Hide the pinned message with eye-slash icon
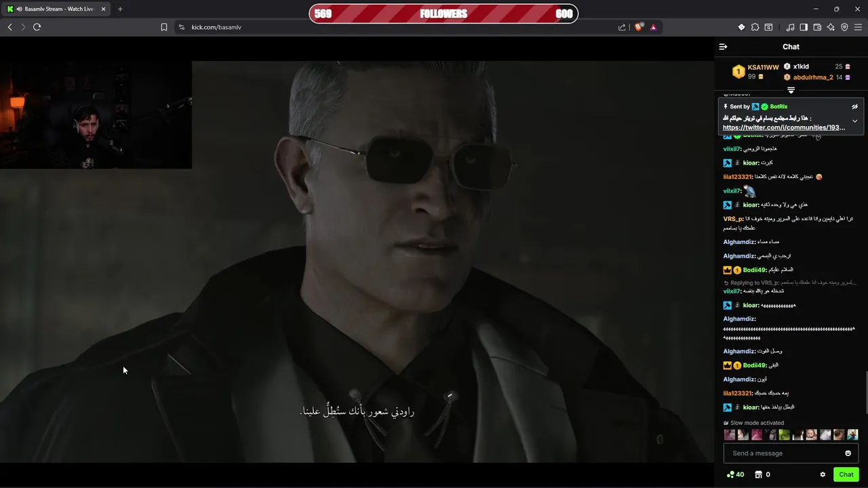This screenshot has height=488, width=868. click(854, 106)
